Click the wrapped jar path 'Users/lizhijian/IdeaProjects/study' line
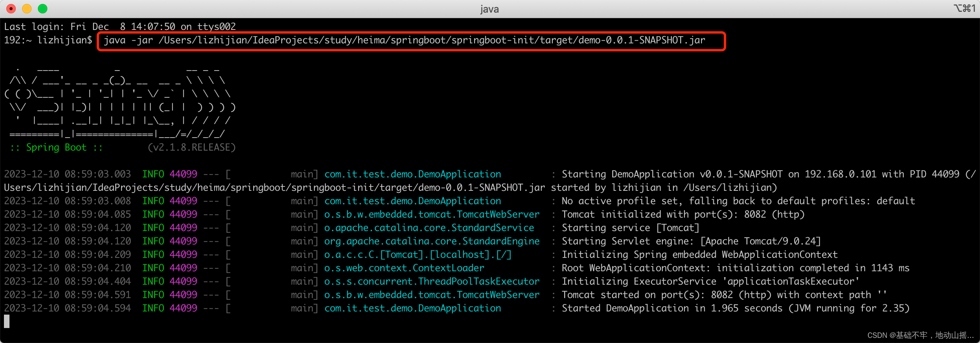This screenshot has height=343, width=980. click(x=391, y=188)
